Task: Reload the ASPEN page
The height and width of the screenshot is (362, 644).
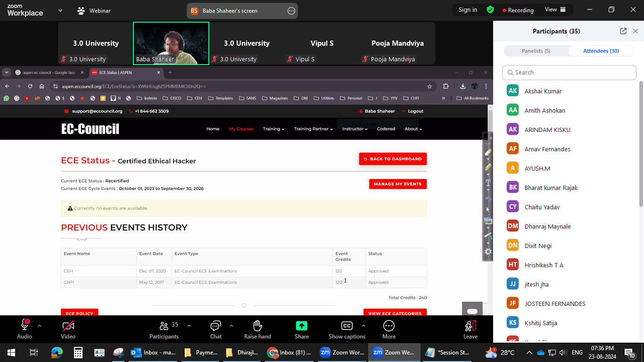Action: point(30,86)
